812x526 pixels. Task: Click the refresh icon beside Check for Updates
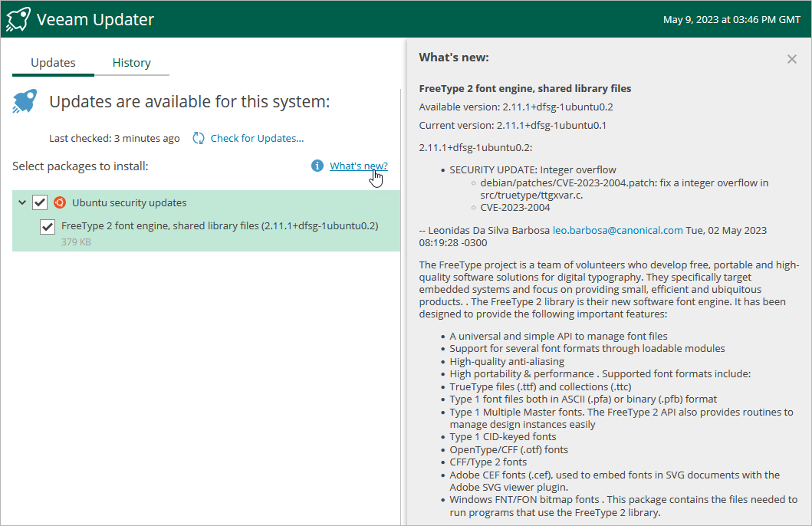pyautogui.click(x=199, y=138)
